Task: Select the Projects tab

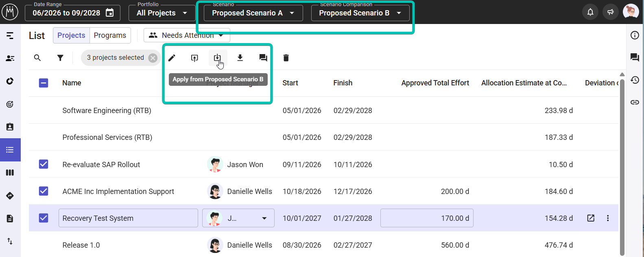Action: 71,35
